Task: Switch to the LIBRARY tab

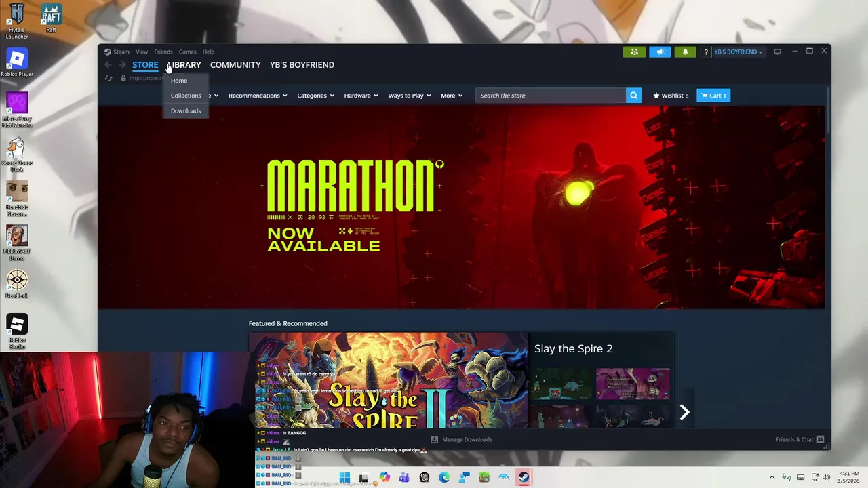Action: 184,65
